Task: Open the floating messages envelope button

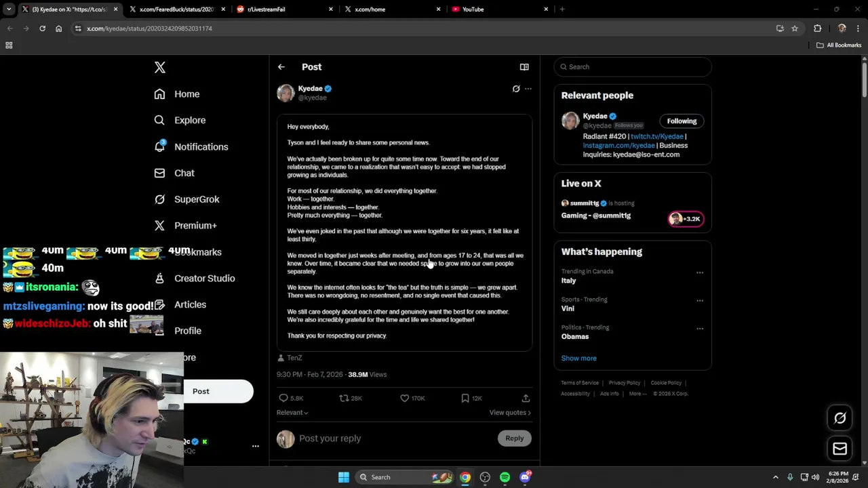Action: [840, 449]
